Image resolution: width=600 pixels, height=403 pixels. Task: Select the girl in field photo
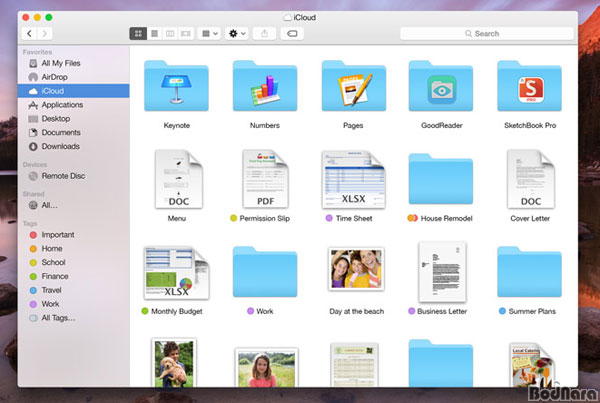266,367
